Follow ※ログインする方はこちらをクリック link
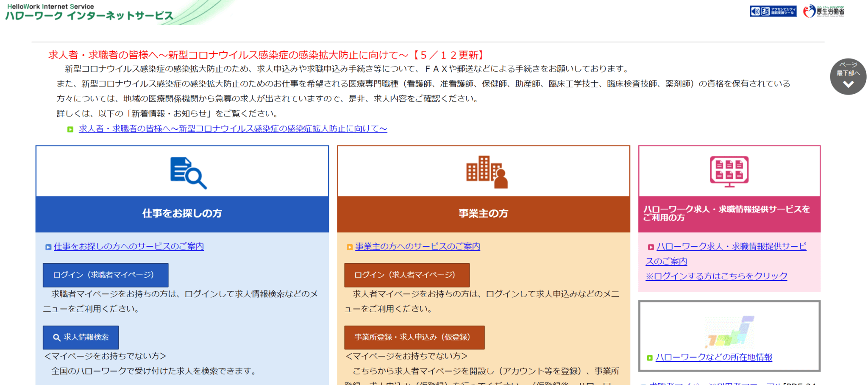This screenshot has height=385, width=868. (x=716, y=276)
